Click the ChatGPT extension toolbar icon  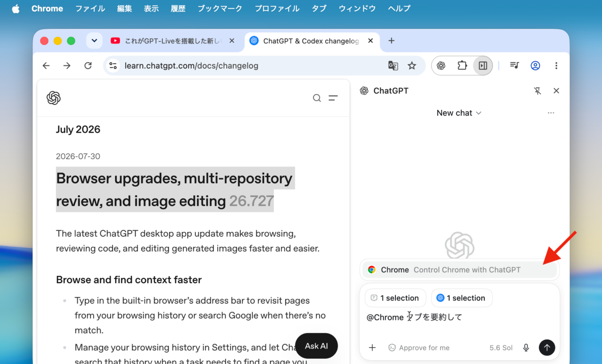coord(441,66)
